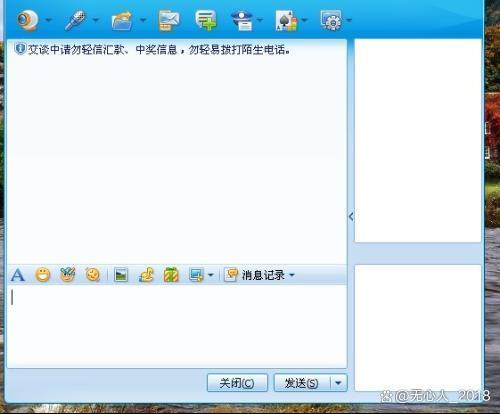
Task: Open the send file folder icon
Action: click(122, 21)
